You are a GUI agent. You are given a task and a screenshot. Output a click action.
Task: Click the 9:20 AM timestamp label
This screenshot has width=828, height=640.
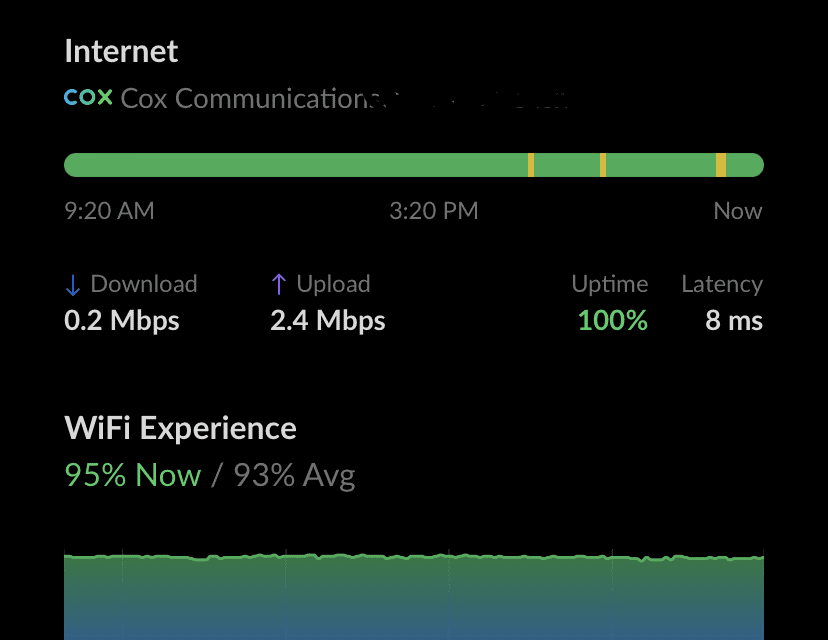[108, 211]
